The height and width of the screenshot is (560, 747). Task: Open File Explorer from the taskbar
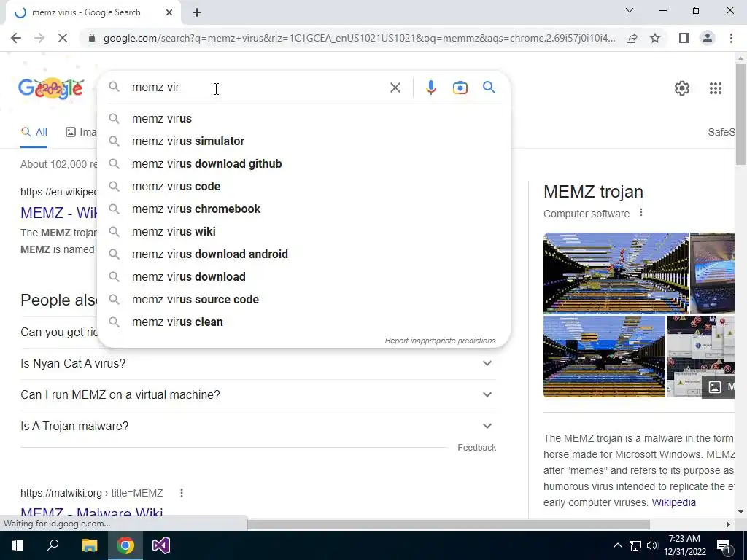89,545
